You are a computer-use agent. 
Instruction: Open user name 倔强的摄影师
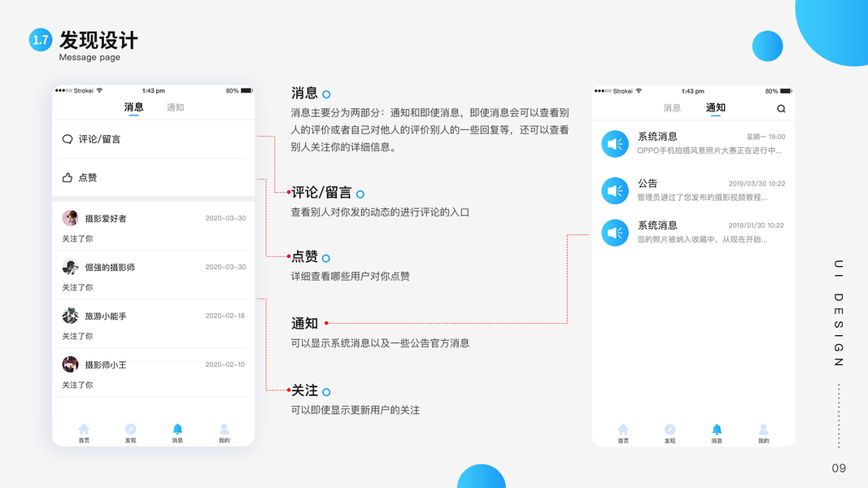110,268
